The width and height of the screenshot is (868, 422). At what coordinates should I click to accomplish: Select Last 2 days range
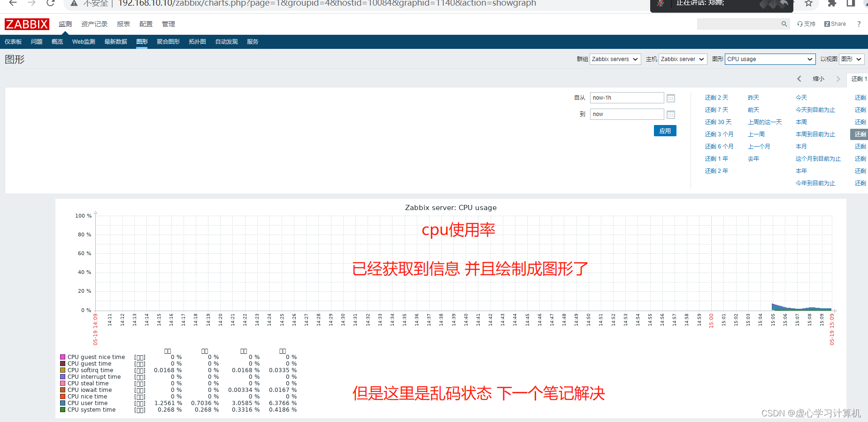click(716, 98)
